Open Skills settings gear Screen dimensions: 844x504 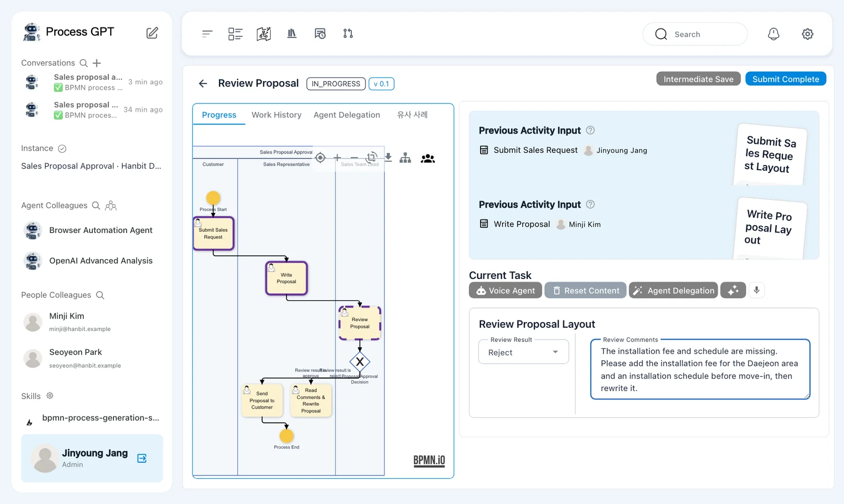(x=50, y=396)
